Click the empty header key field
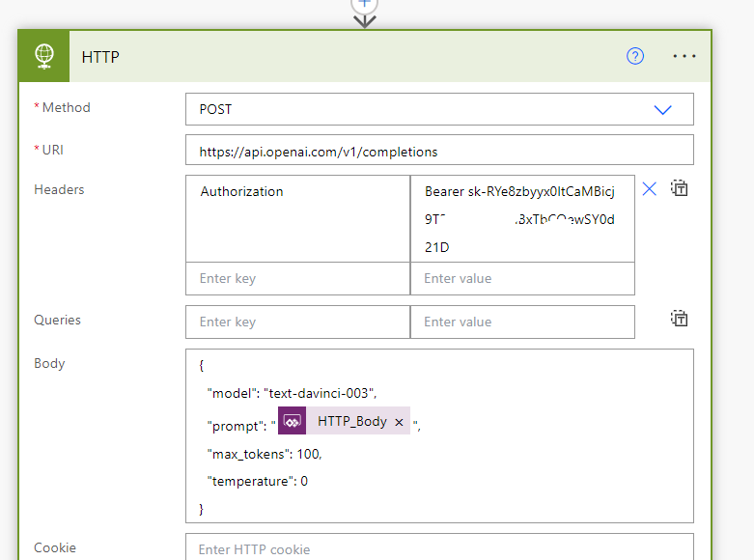 [297, 279]
